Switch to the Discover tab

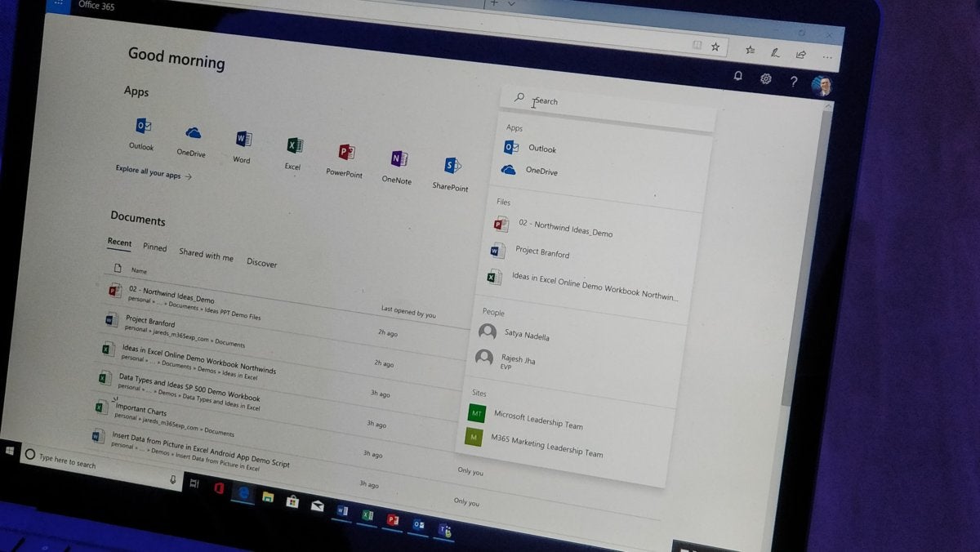click(262, 263)
